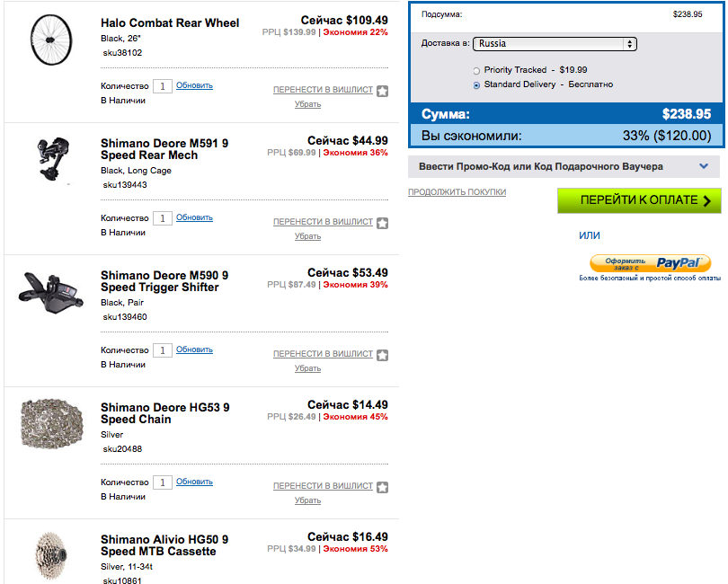The image size is (728, 584).
Task: Proceed to checkout with green ПЕРЕЙТИ К ОПЛАТЕ button
Action: [x=639, y=200]
